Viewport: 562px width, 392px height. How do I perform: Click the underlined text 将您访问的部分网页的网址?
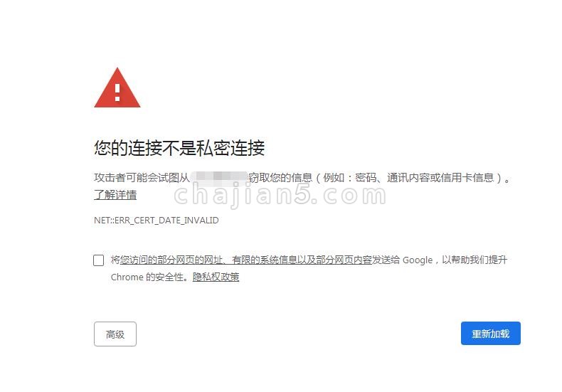click(166, 260)
